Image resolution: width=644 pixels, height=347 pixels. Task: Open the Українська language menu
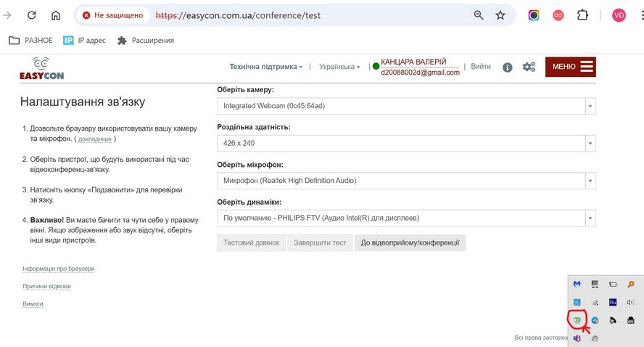coord(338,67)
